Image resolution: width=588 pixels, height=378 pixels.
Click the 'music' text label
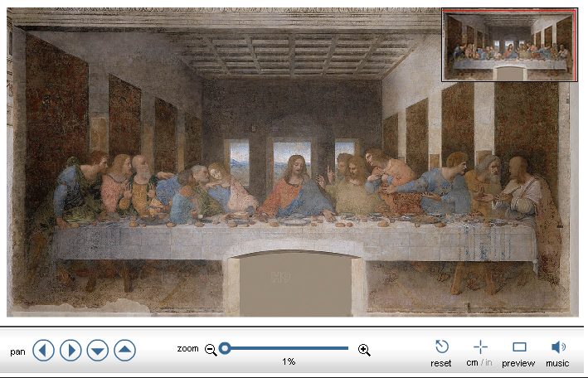[557, 363]
